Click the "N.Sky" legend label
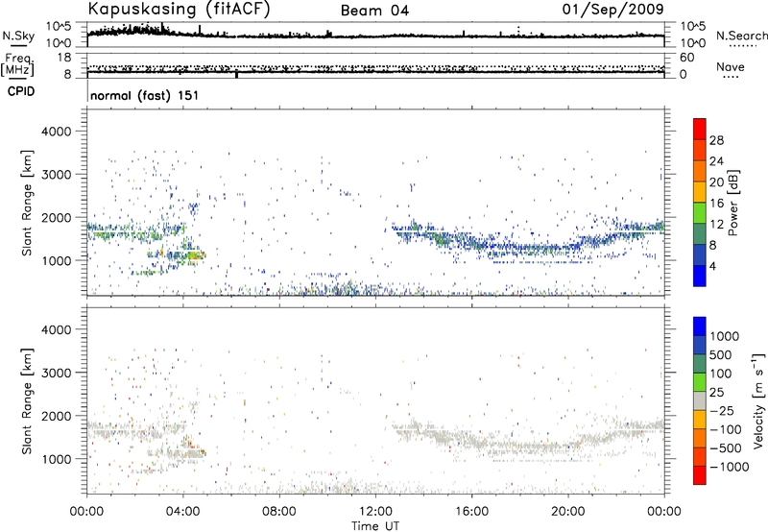 [x=18, y=36]
